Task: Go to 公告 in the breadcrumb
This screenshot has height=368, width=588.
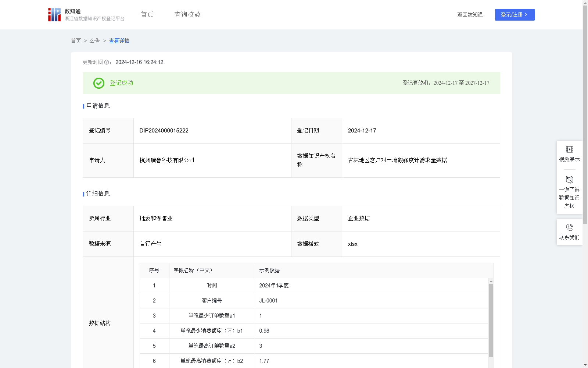Action: click(95, 41)
